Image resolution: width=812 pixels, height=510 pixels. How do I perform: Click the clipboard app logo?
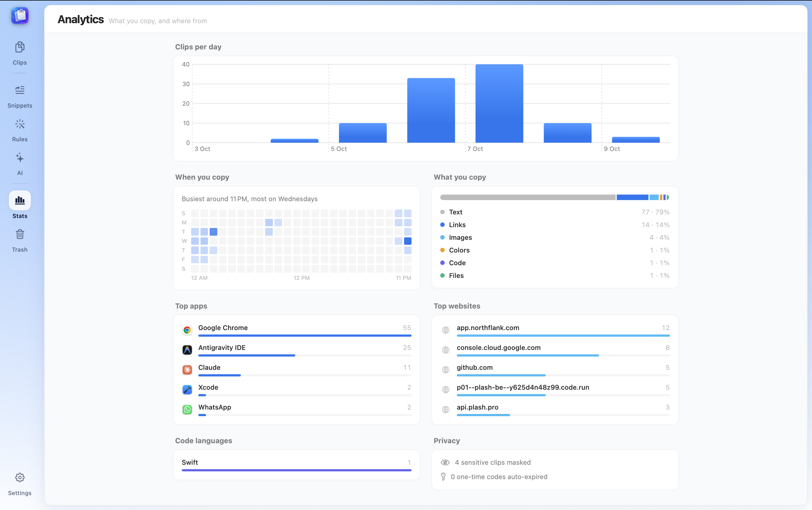click(20, 15)
